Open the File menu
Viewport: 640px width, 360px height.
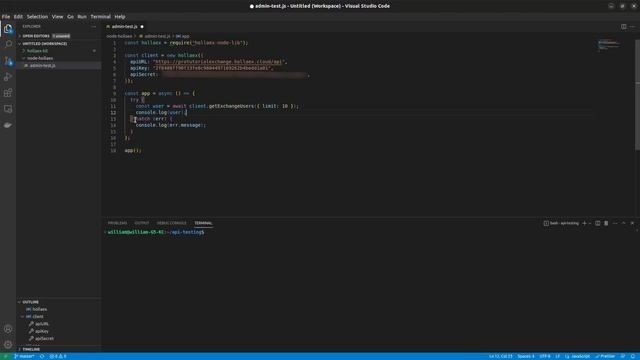point(6,17)
